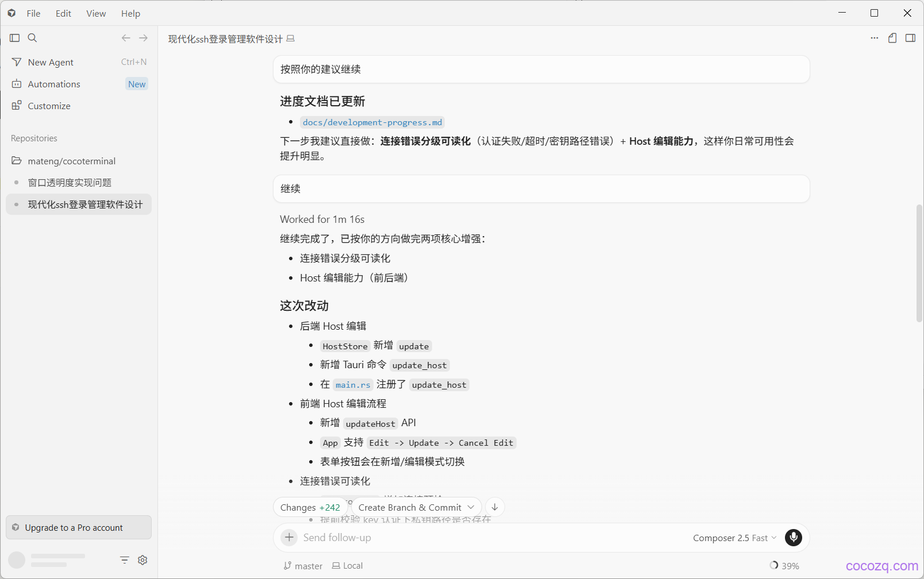Click Upgrade to a Pro account
The image size is (924, 579).
[x=79, y=527]
